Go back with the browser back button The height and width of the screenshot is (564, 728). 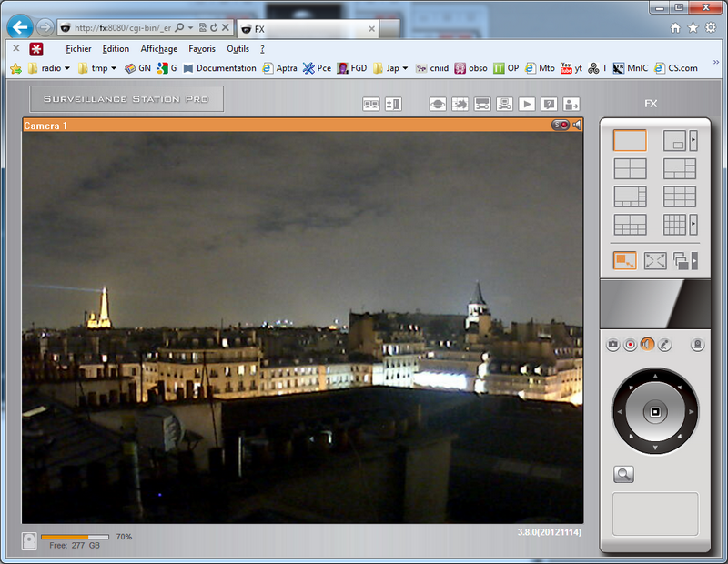(x=20, y=27)
